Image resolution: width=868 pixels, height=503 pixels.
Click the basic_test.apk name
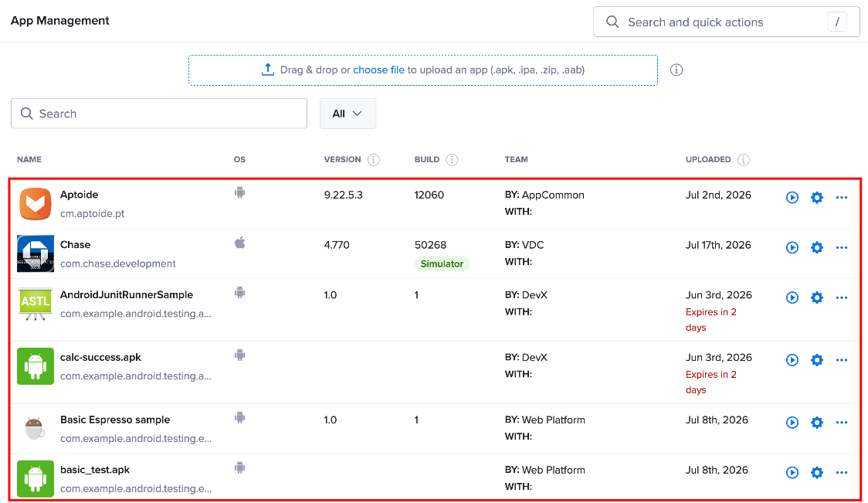tap(95, 470)
